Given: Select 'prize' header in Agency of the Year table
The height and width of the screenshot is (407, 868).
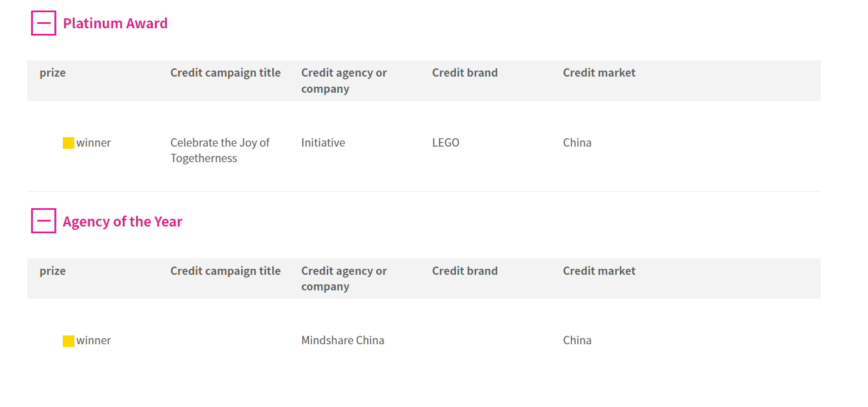Looking at the screenshot, I should [x=53, y=271].
